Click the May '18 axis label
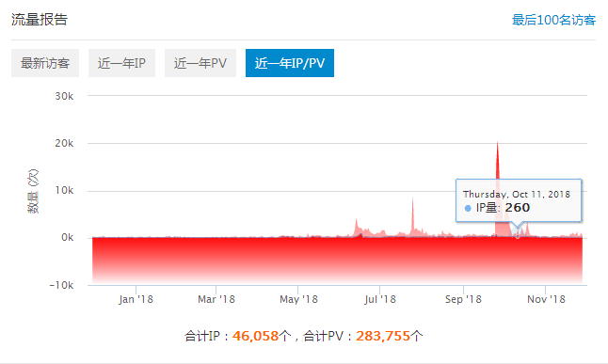The image size is (608, 364). [x=298, y=299]
